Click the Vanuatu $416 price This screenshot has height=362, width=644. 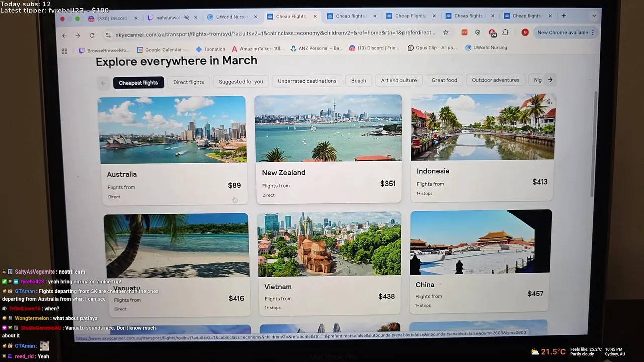click(236, 298)
